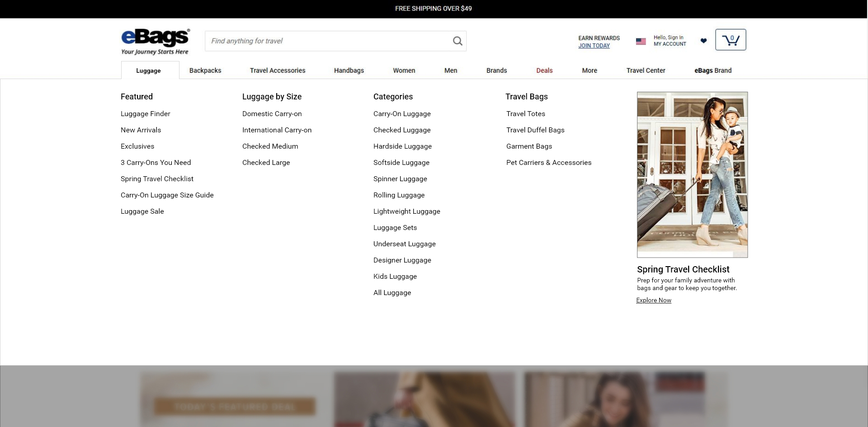The image size is (868, 427).
Task: Open Pet Carriers & Accessories link
Action: tap(549, 163)
